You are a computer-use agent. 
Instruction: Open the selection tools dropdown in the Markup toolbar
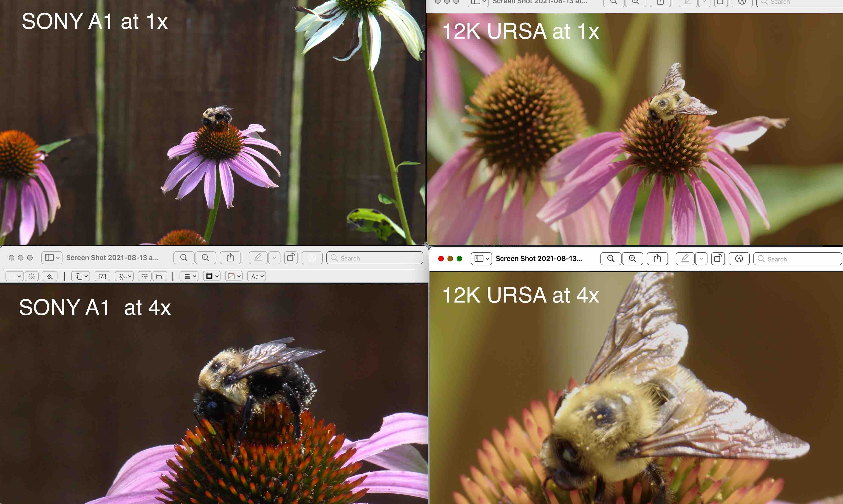tap(15, 276)
